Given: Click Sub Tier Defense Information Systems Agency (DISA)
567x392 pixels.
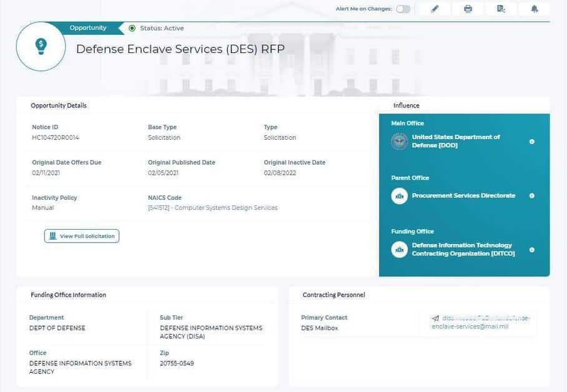Looking at the screenshot, I should [211, 332].
